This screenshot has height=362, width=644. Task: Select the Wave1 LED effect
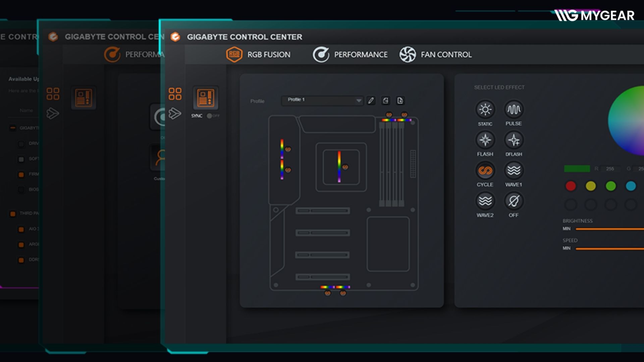[514, 171]
